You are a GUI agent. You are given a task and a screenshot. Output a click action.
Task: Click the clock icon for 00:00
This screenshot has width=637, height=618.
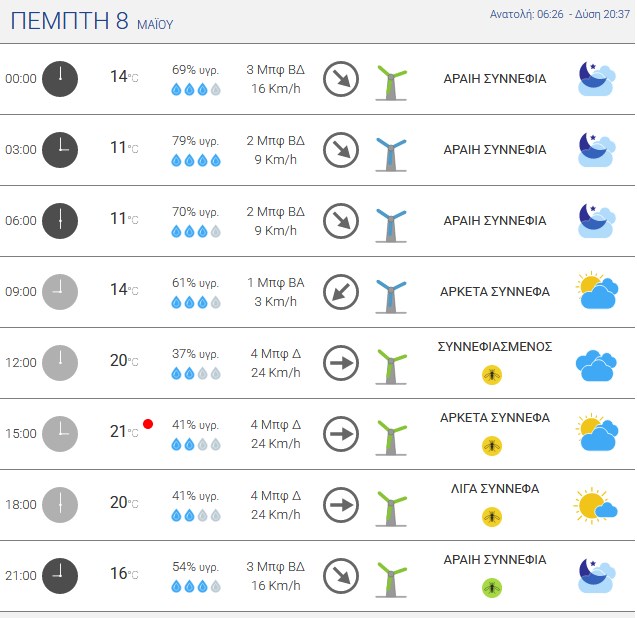click(x=60, y=79)
